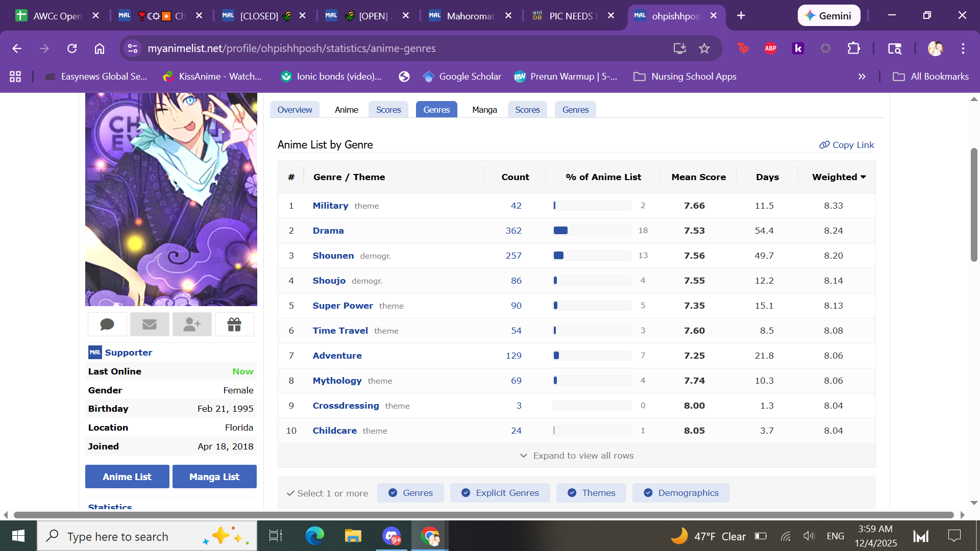Click the gift box icon
The width and height of the screenshot is (980, 551).
coord(234,324)
